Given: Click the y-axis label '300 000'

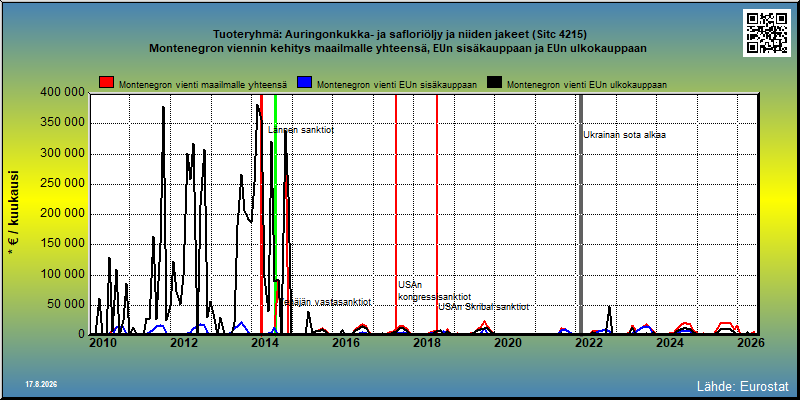Looking at the screenshot, I should pyautogui.click(x=62, y=154).
